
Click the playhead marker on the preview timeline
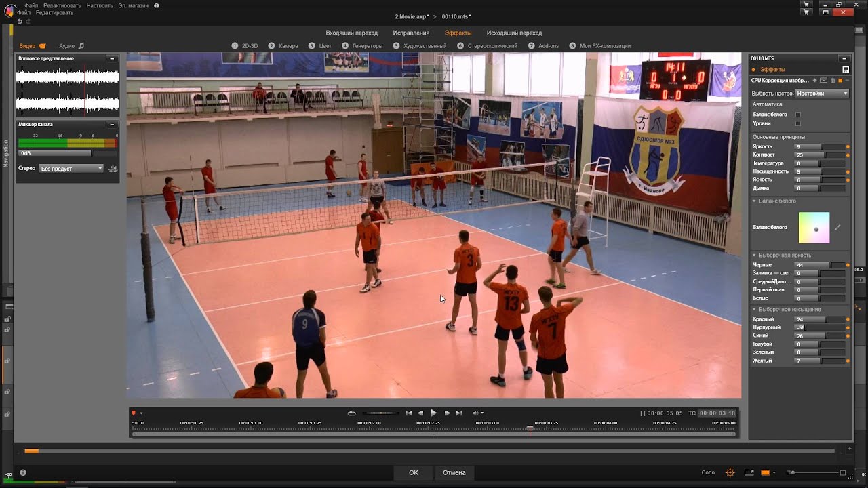click(530, 428)
